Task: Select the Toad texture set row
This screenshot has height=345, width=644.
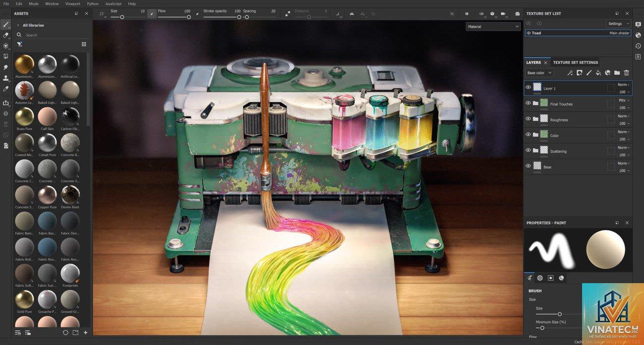Action: [578, 33]
